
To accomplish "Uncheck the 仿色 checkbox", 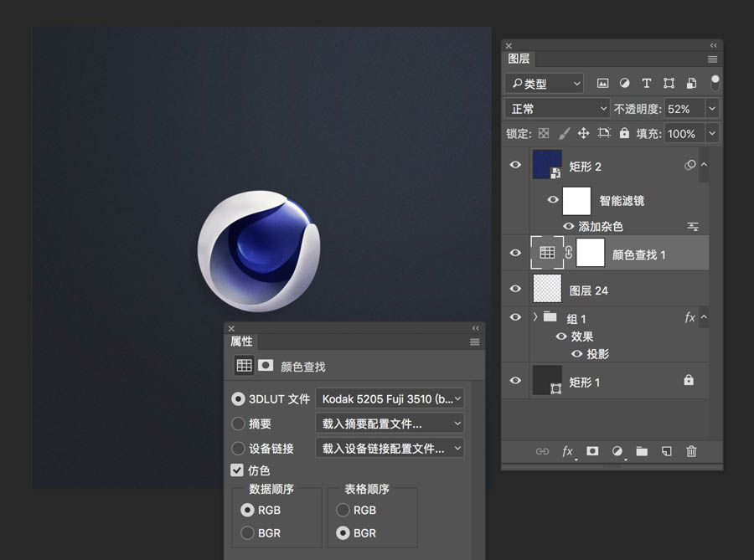I will 238,470.
